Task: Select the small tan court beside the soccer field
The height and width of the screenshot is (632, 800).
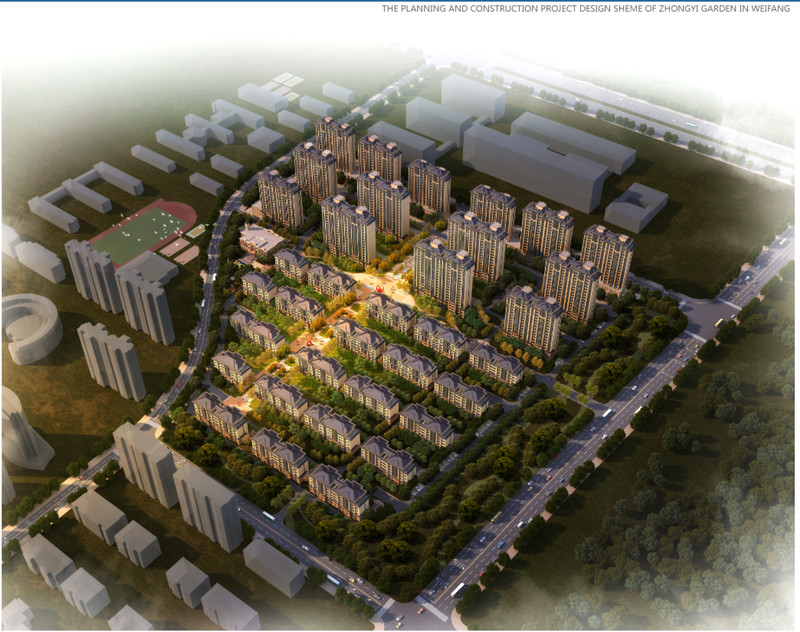Action: click(x=178, y=246)
